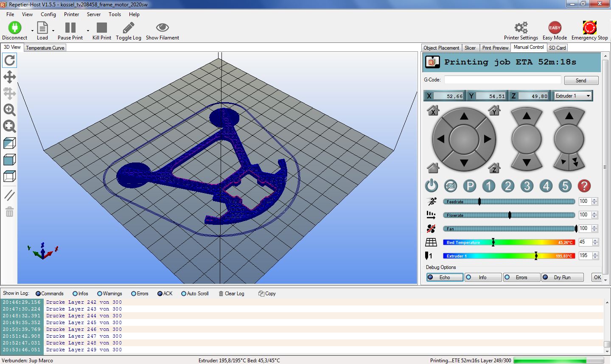The image size is (611, 364).
Task: Toggle Auto Scroll in the log
Action: pos(195,293)
